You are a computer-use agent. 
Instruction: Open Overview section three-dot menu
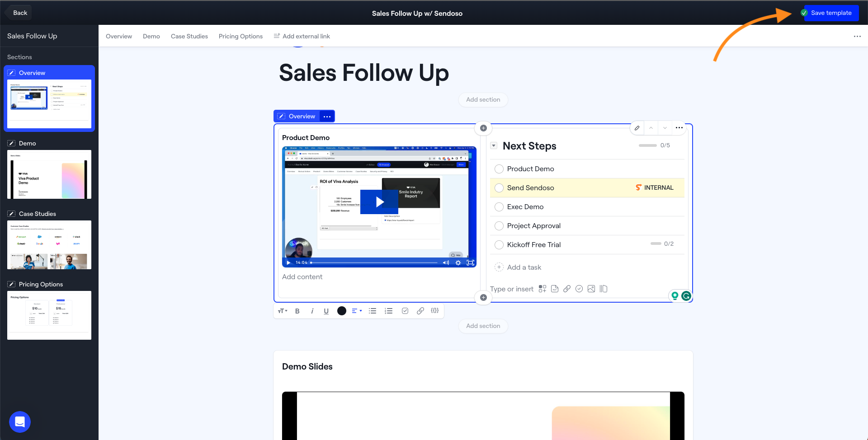pyautogui.click(x=327, y=117)
